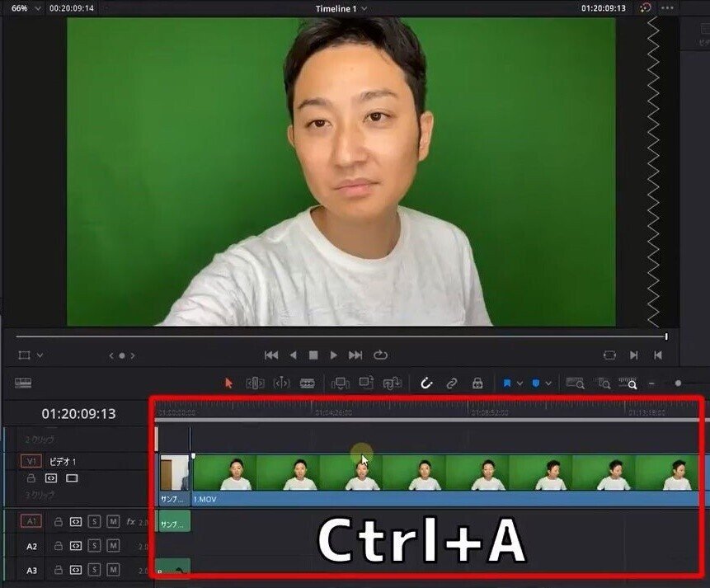Image resolution: width=710 pixels, height=588 pixels.
Task: Open the viewer three-dot options menu
Action: 667,7
